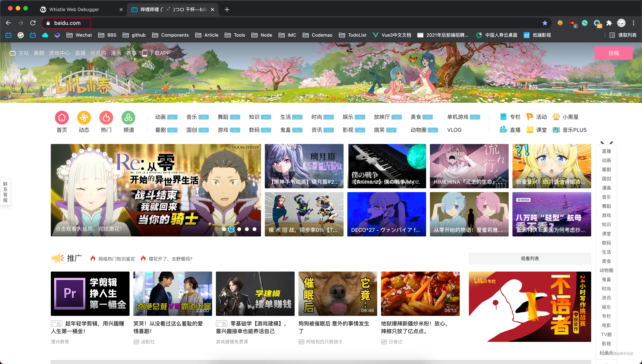
Task: Close the bilibili browser tab
Action: pos(212,10)
